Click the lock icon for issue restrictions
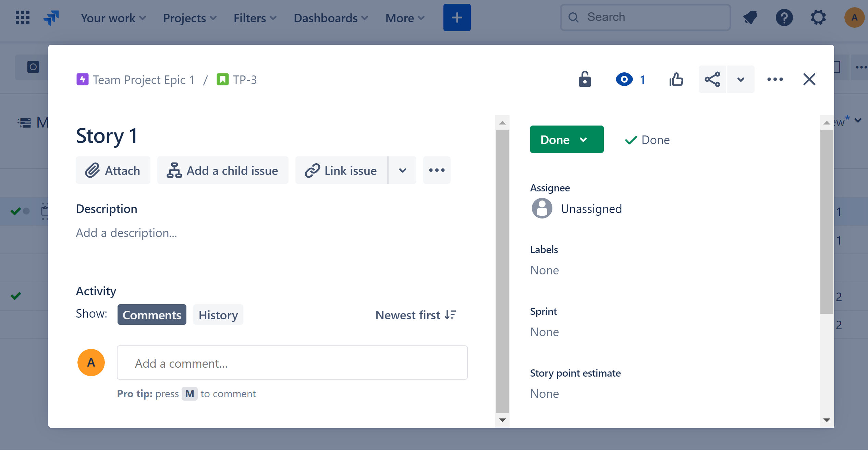The height and width of the screenshot is (450, 868). tap(585, 80)
